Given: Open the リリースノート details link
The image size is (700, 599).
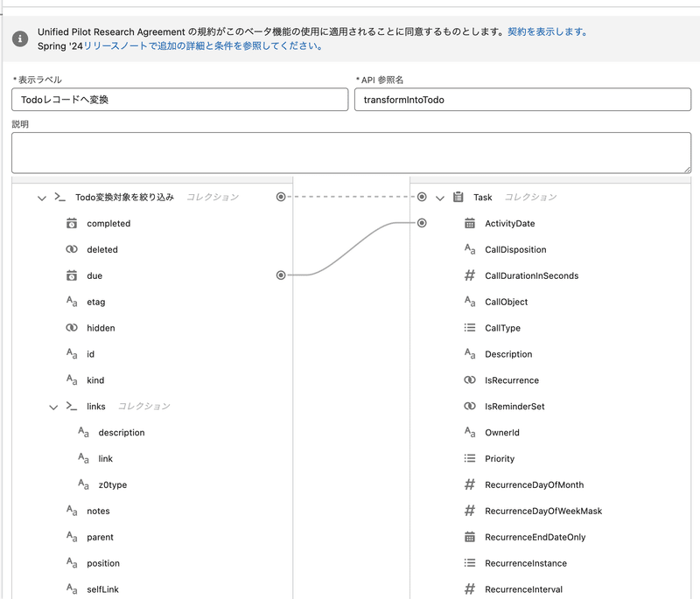Looking at the screenshot, I should point(203,46).
